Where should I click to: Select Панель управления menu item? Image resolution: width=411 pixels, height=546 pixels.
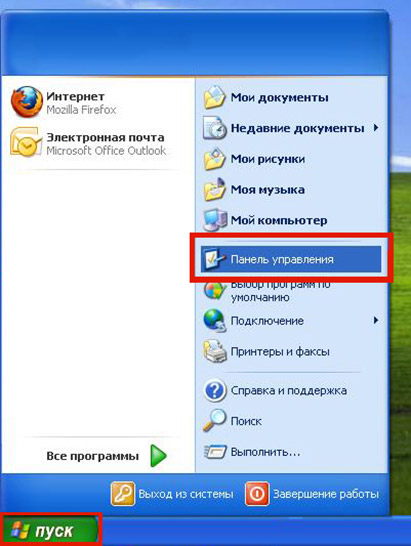[x=291, y=259]
